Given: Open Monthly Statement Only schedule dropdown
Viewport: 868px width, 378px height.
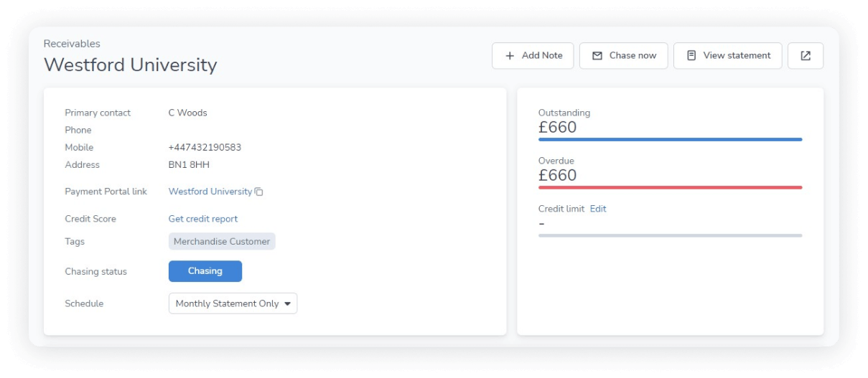Looking at the screenshot, I should tap(233, 303).
